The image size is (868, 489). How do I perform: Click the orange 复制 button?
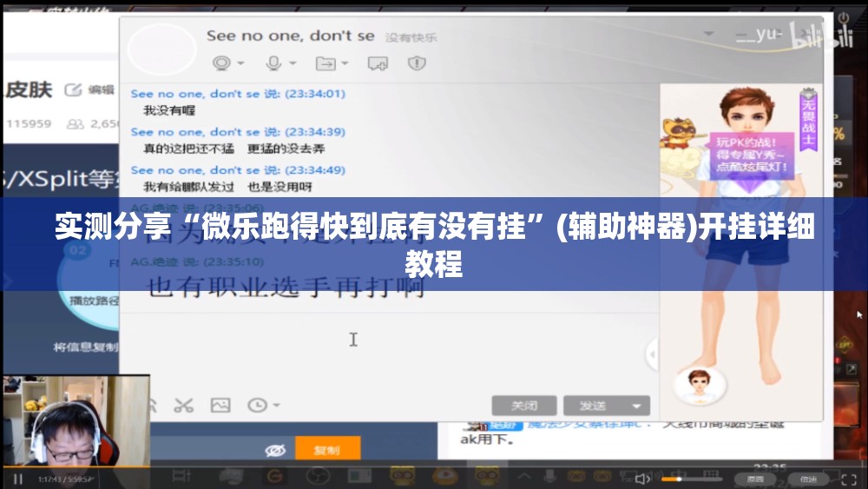click(x=328, y=449)
